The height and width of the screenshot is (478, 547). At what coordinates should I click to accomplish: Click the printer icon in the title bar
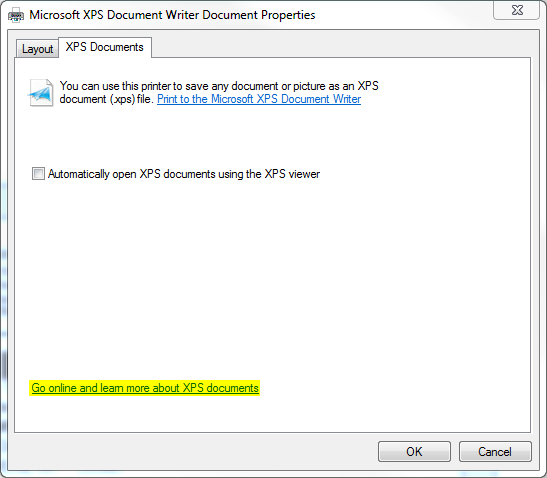pos(16,16)
